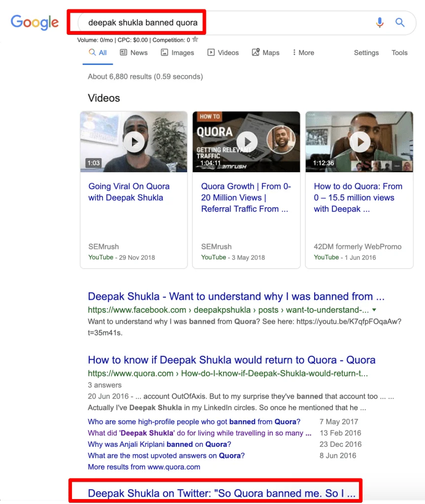Open the Videos results tab
The height and width of the screenshot is (504, 425).
pos(223,53)
